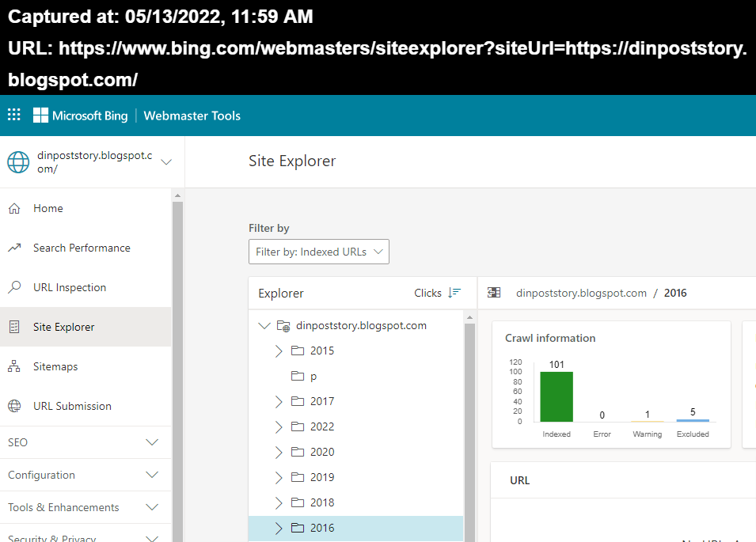The height and width of the screenshot is (542, 756).
Task: Expand the 2019 folder chevron
Action: [279, 477]
